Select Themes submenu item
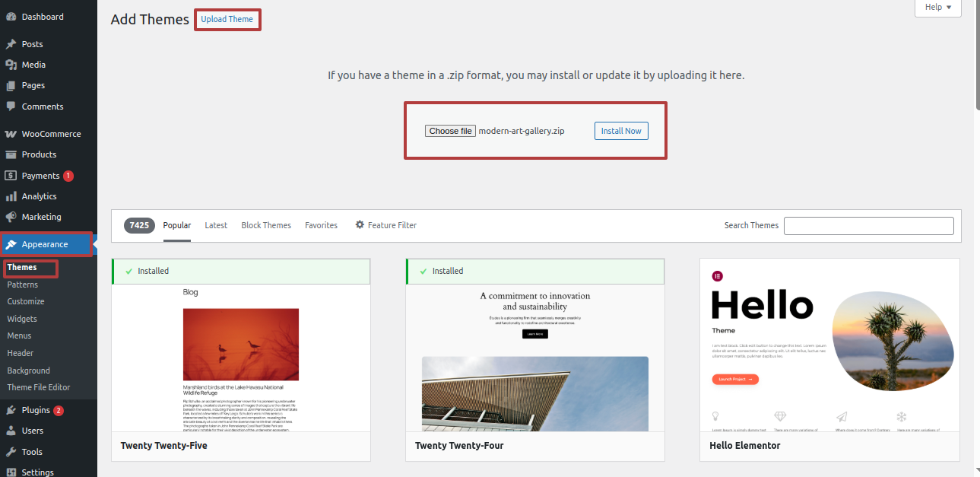Screen dimensions: 980x477 (22, 267)
